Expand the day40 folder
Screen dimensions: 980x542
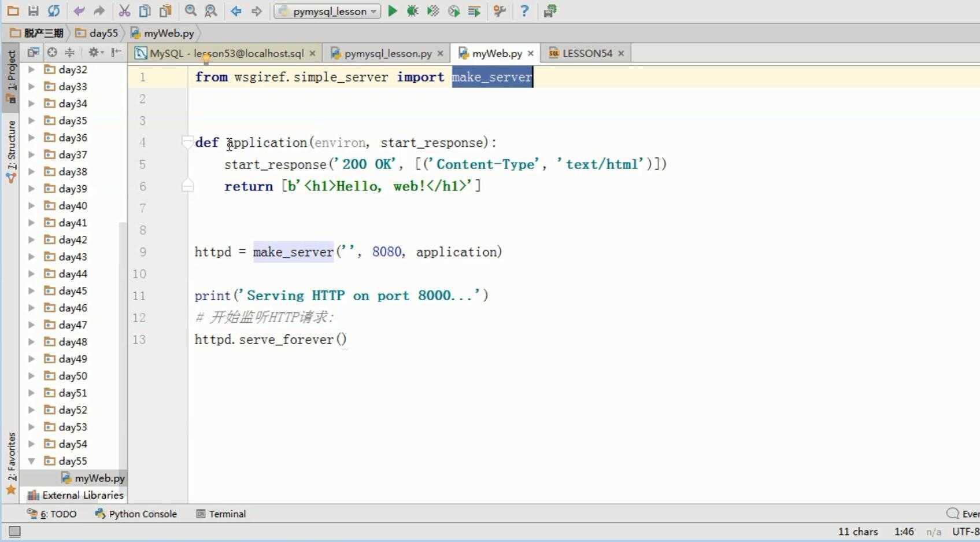coord(32,205)
